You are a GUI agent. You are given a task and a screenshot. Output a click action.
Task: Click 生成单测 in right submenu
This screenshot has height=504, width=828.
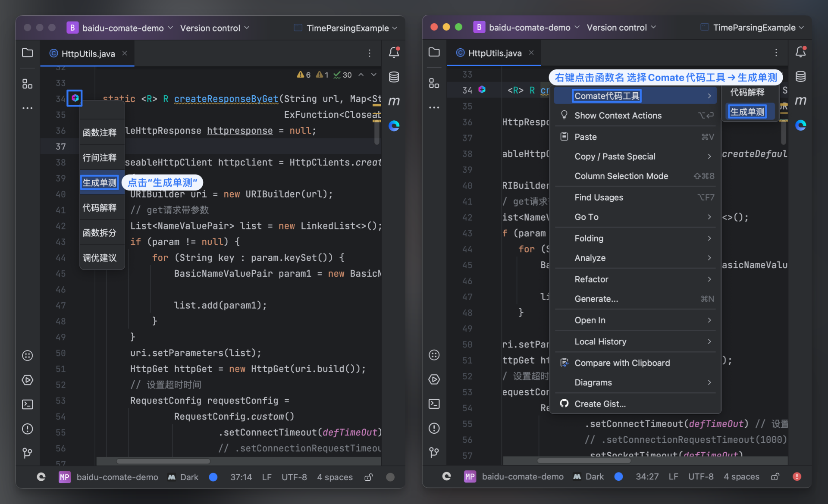click(747, 112)
